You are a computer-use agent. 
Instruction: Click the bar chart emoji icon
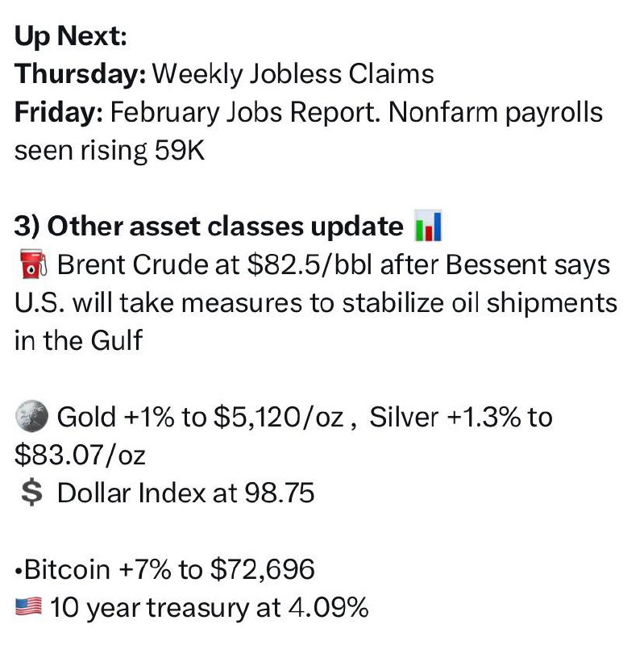pyautogui.click(x=429, y=226)
